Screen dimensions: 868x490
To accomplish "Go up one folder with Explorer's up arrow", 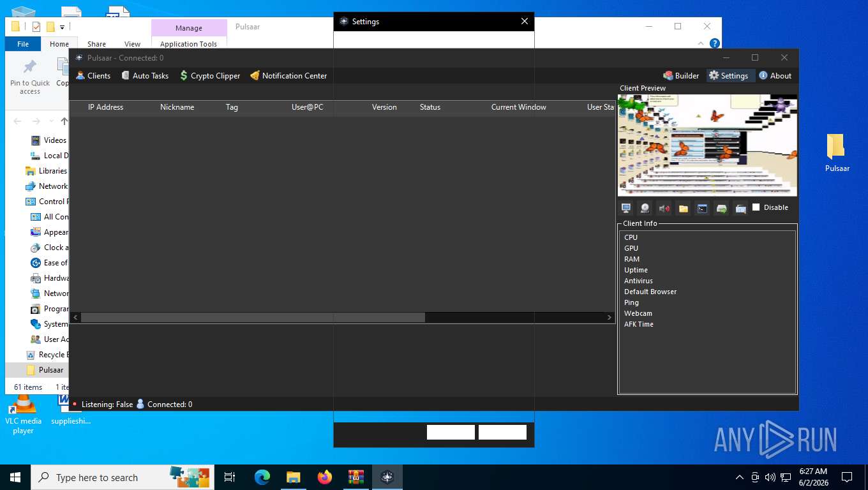I will pos(64,121).
